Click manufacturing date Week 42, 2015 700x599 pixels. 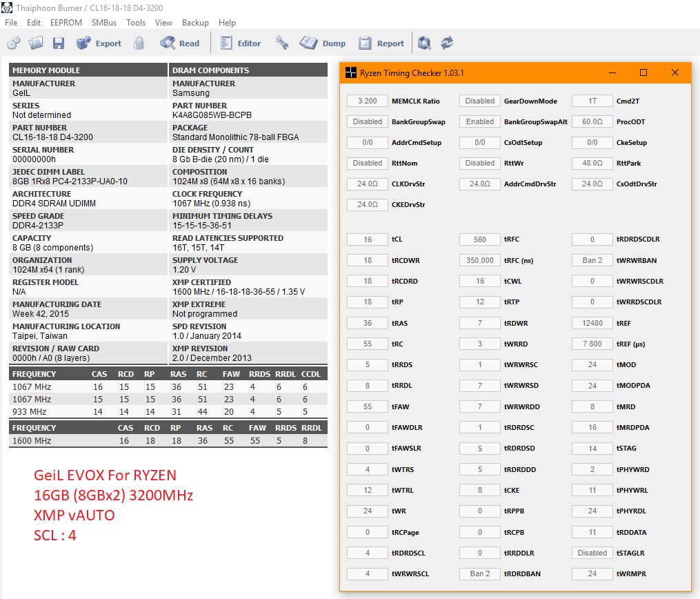pyautogui.click(x=41, y=313)
